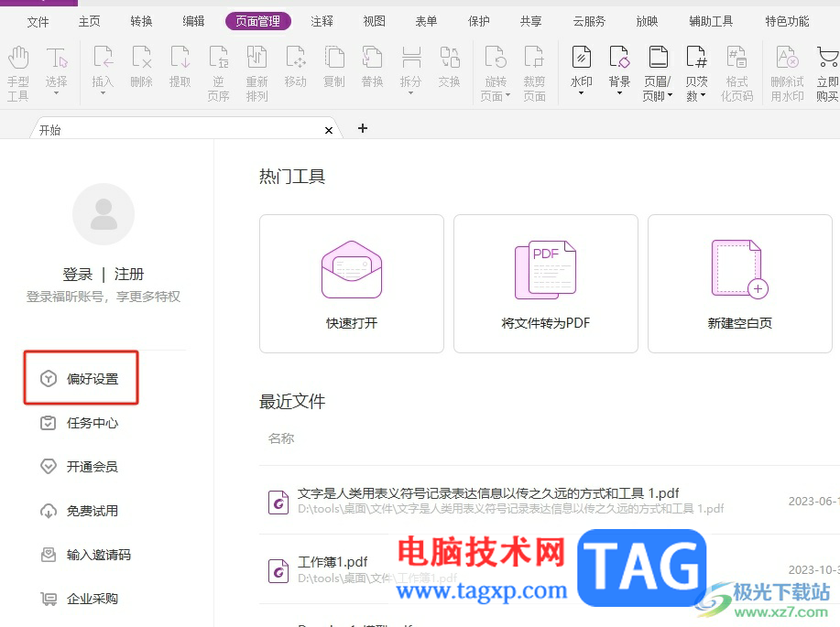The height and width of the screenshot is (627, 840).
Task: Expand the Watermark (水印) dropdown arrow
Action: (x=582, y=93)
